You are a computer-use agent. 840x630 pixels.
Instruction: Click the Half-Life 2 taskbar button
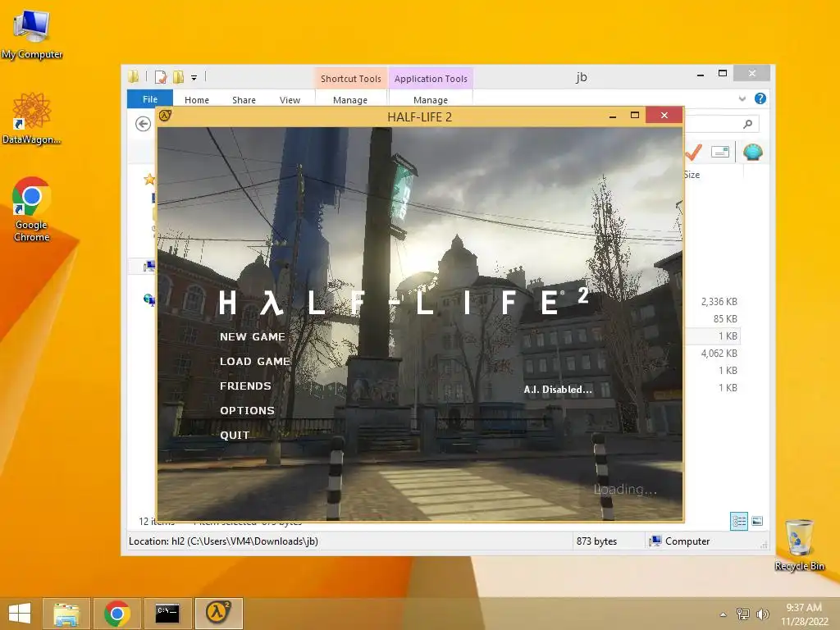218,614
